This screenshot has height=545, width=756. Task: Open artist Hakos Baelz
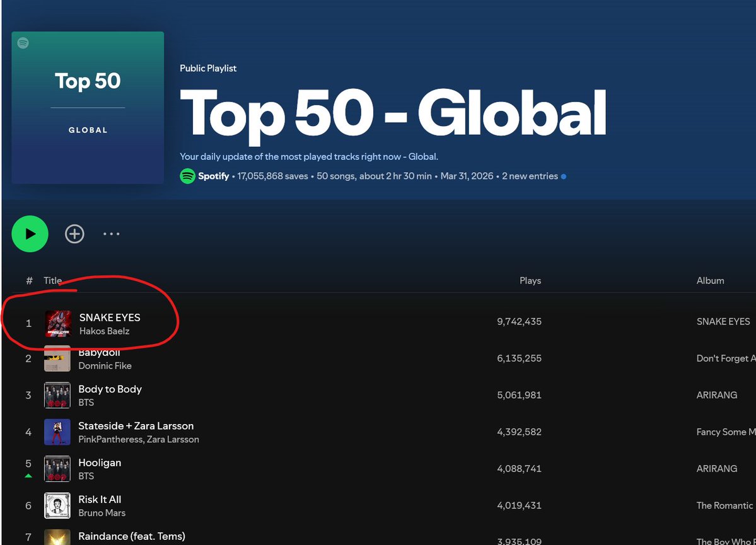104,331
